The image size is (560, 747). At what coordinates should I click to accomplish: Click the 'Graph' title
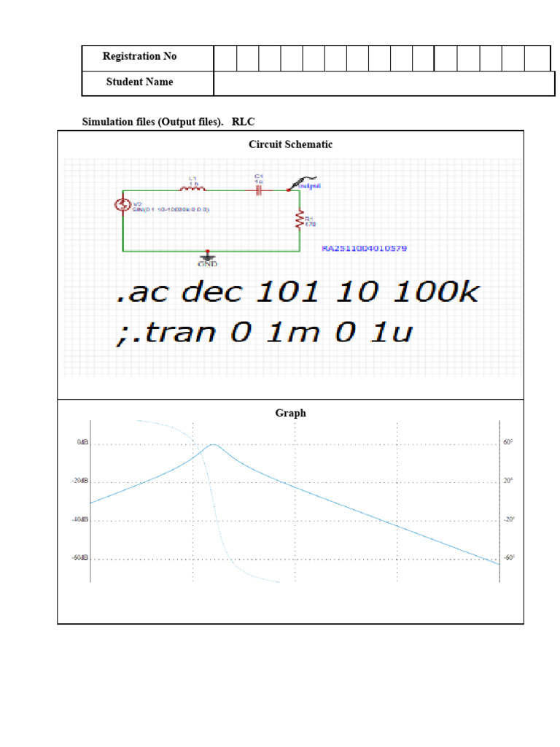[x=290, y=413]
